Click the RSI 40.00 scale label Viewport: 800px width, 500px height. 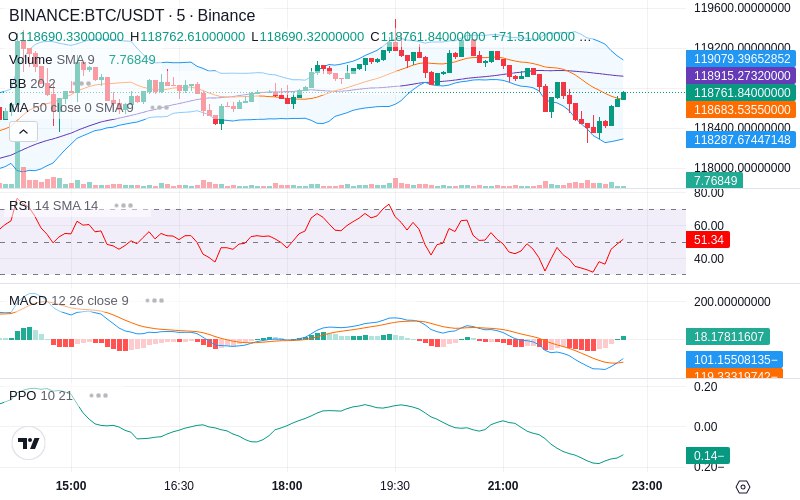pos(709,259)
